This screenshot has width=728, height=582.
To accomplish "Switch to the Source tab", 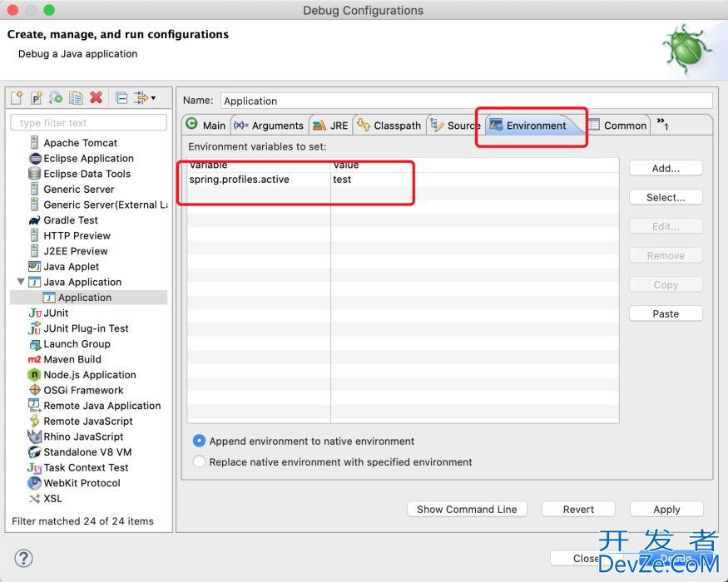I will [455, 126].
